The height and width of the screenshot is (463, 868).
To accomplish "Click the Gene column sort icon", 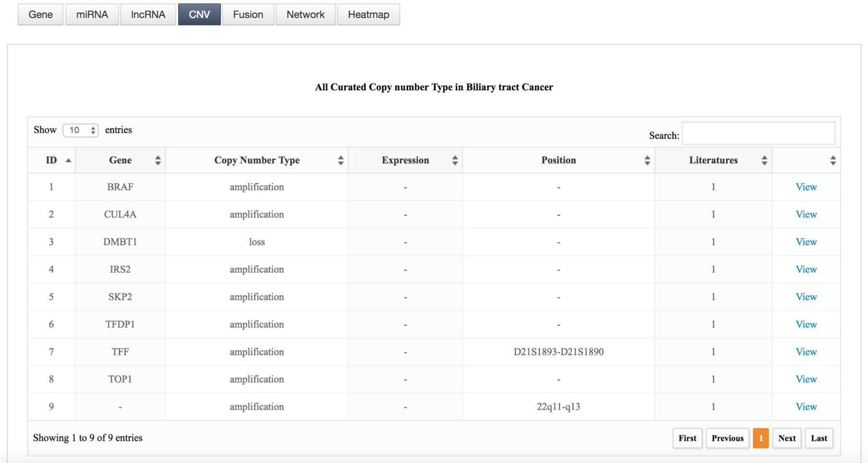I will (157, 160).
